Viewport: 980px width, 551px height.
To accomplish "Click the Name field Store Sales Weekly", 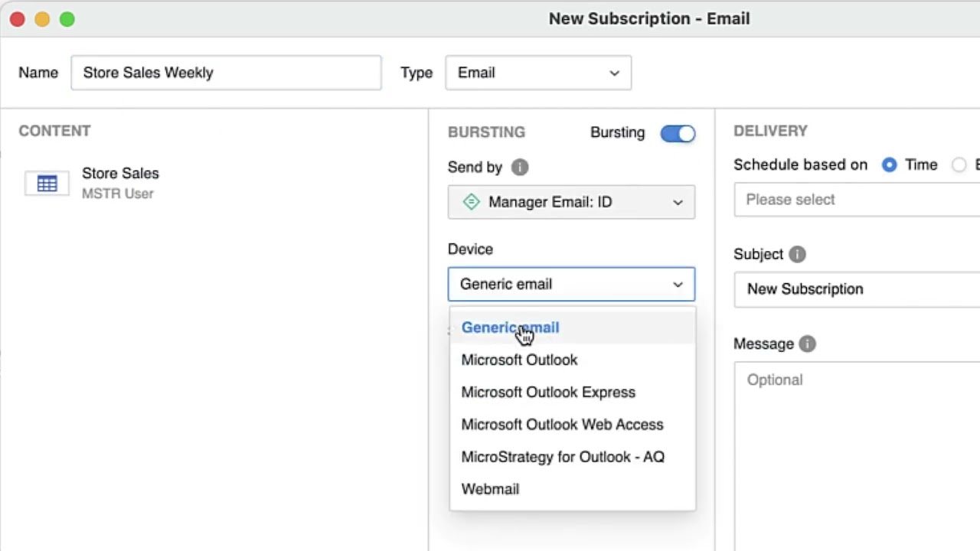I will [x=226, y=73].
